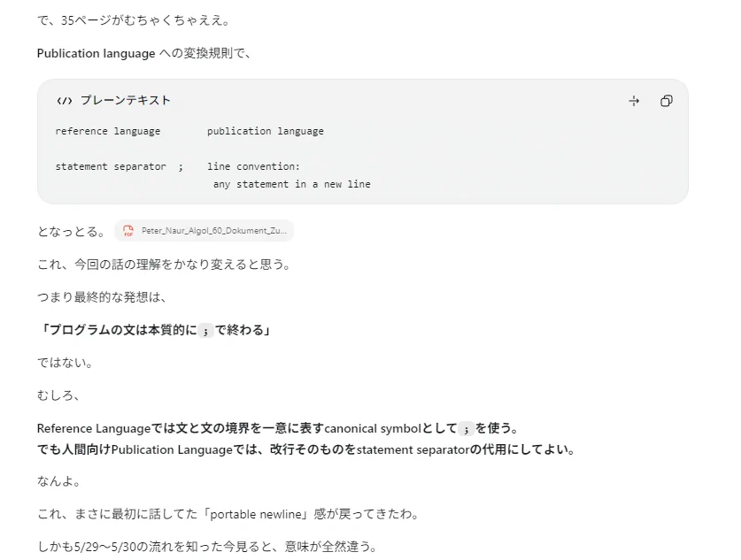
Task: Click the 'なんよ。' line
Action: pyautogui.click(x=59, y=481)
